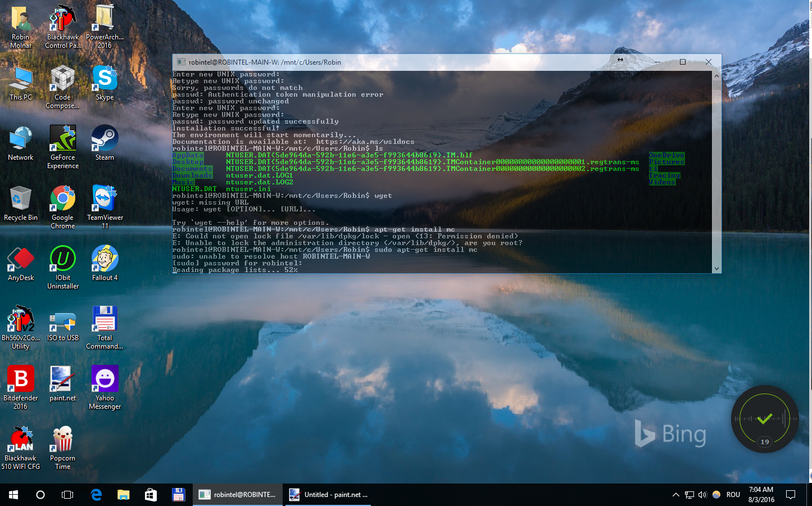This screenshot has width=812, height=506.
Task: Open the Robin Molnar user folder icon
Action: coord(21,27)
